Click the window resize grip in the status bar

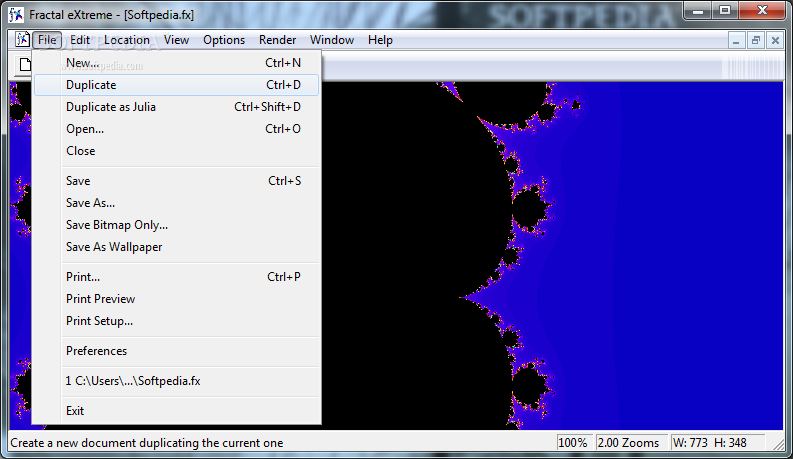click(778, 444)
